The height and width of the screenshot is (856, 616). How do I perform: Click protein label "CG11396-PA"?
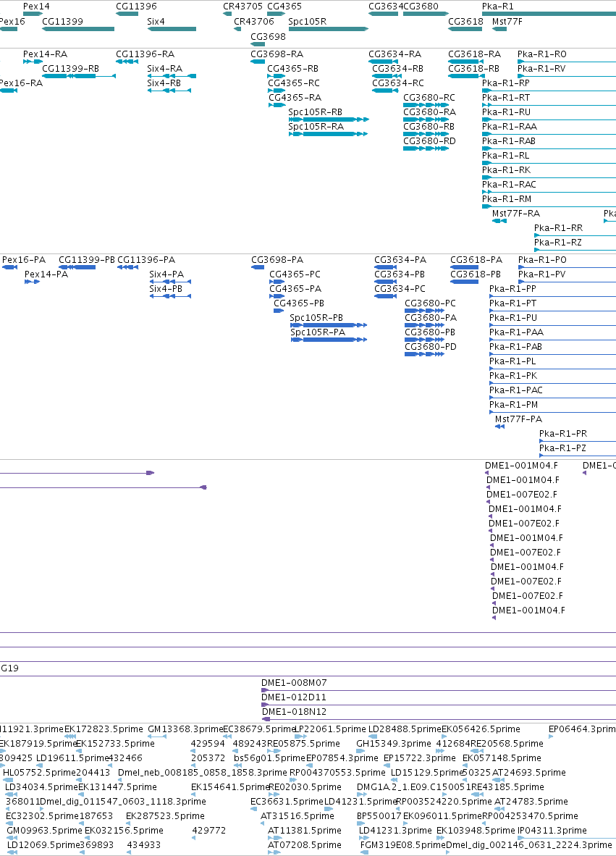point(146,260)
